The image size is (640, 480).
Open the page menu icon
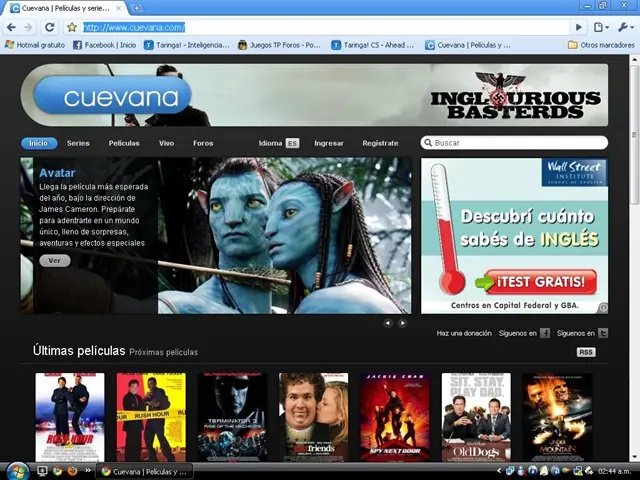tap(601, 27)
